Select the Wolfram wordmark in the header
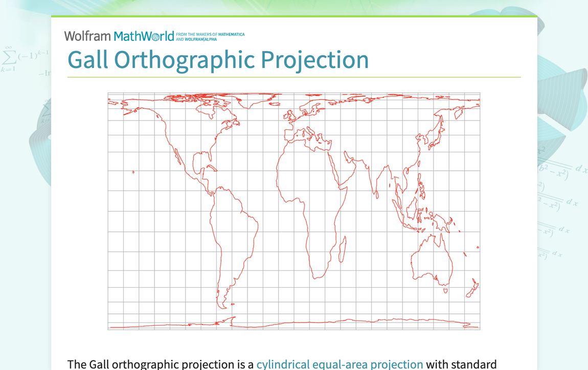 click(x=87, y=36)
